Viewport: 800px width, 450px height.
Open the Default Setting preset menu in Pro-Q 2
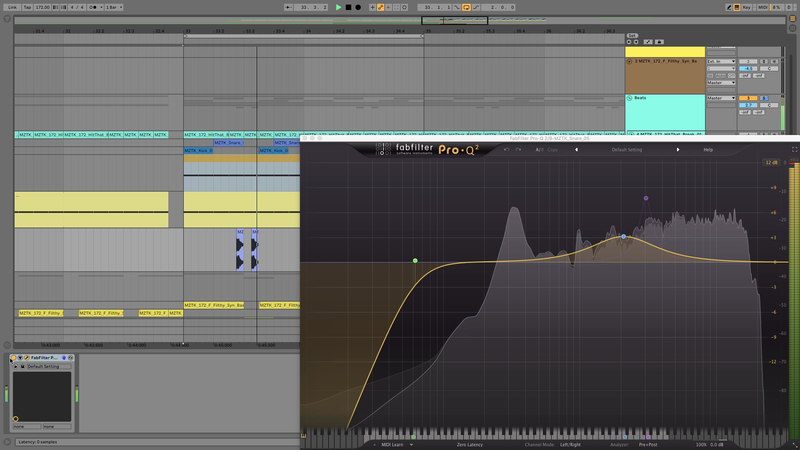pos(627,149)
